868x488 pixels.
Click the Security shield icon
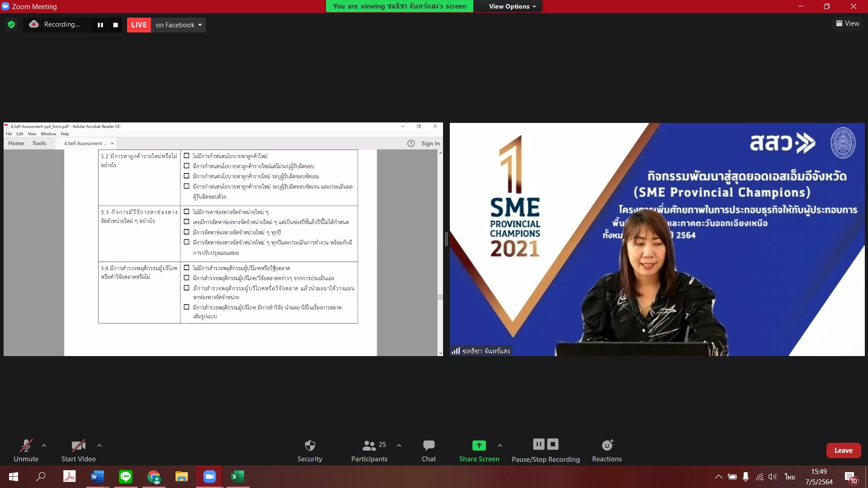[x=310, y=446]
